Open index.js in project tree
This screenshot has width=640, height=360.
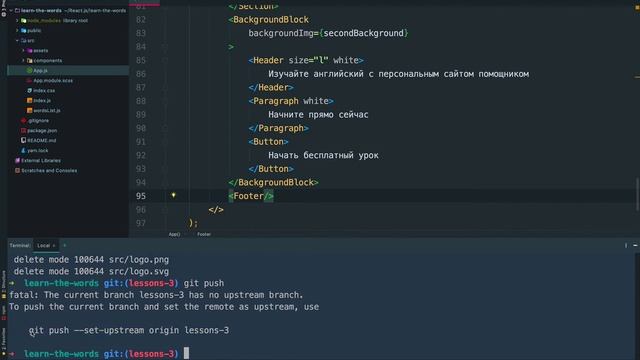[42, 100]
